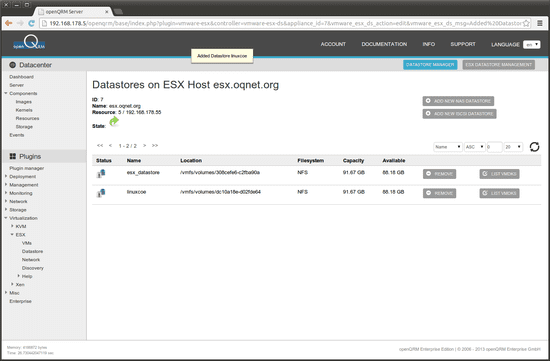Expand the Management plugin section

click(6, 185)
